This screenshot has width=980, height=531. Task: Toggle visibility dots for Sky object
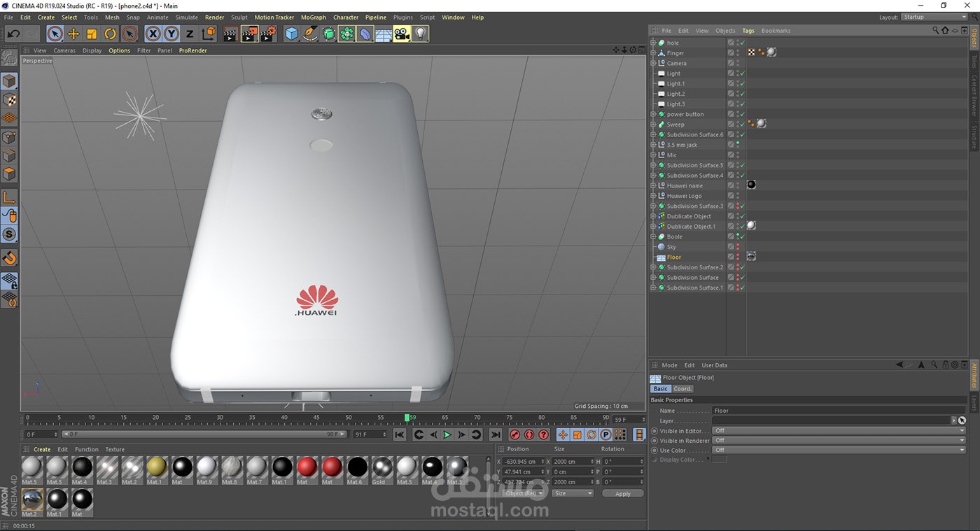[x=738, y=247]
